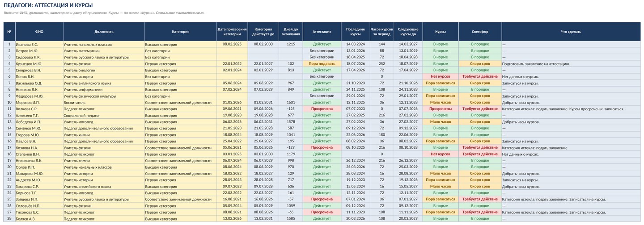The image size is (644, 225).
Task: Click the "ФИО" column header
Action: 39,32
